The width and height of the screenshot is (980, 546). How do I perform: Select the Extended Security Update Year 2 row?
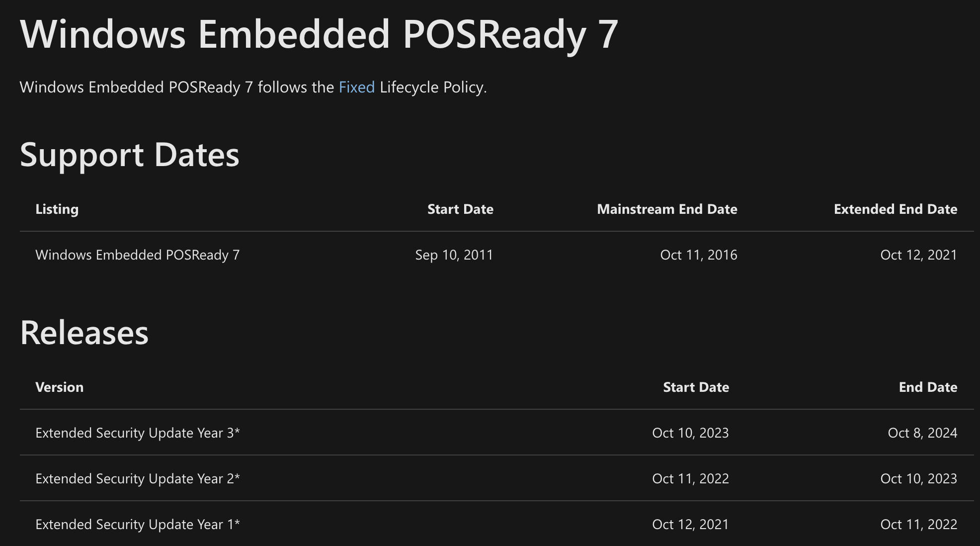137,479
